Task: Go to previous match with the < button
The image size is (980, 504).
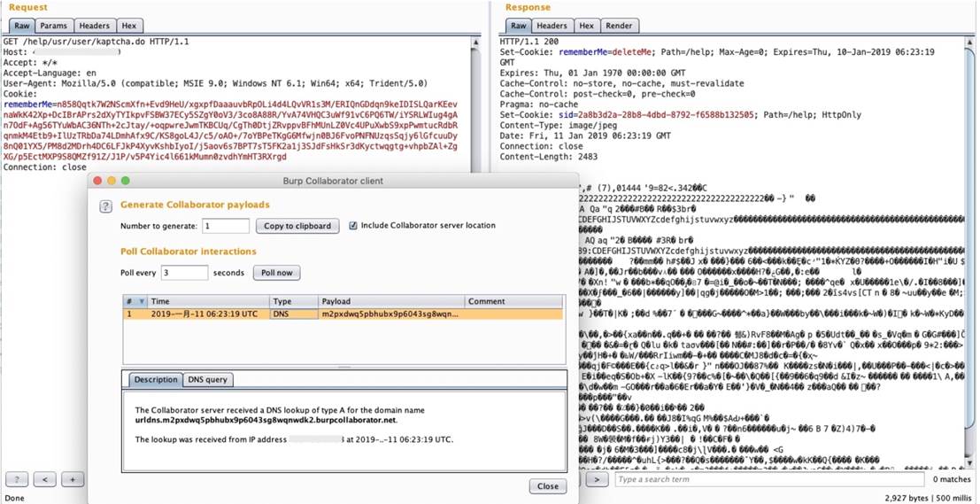Action: pos(44,479)
